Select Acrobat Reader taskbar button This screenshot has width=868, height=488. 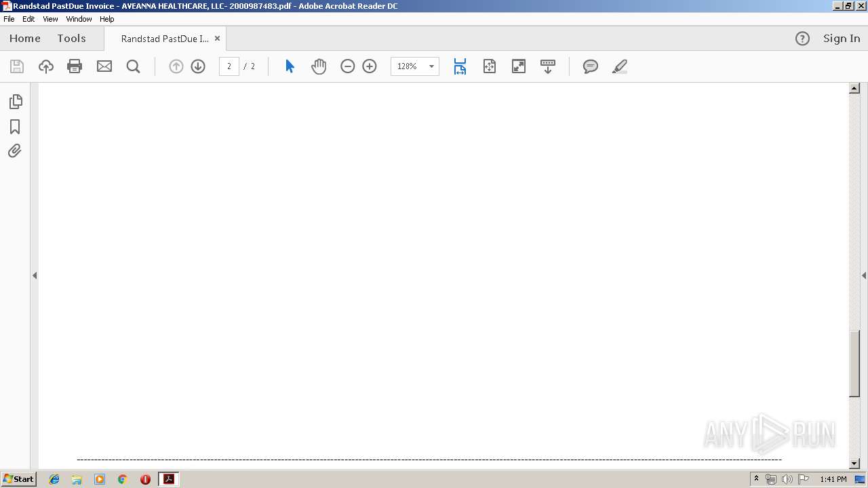168,479
